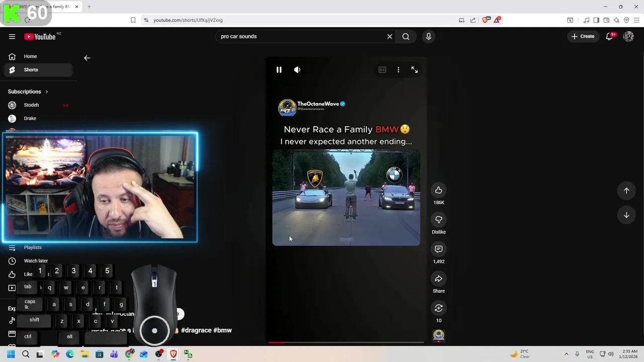Open Brave Shields lion icon

click(485, 20)
